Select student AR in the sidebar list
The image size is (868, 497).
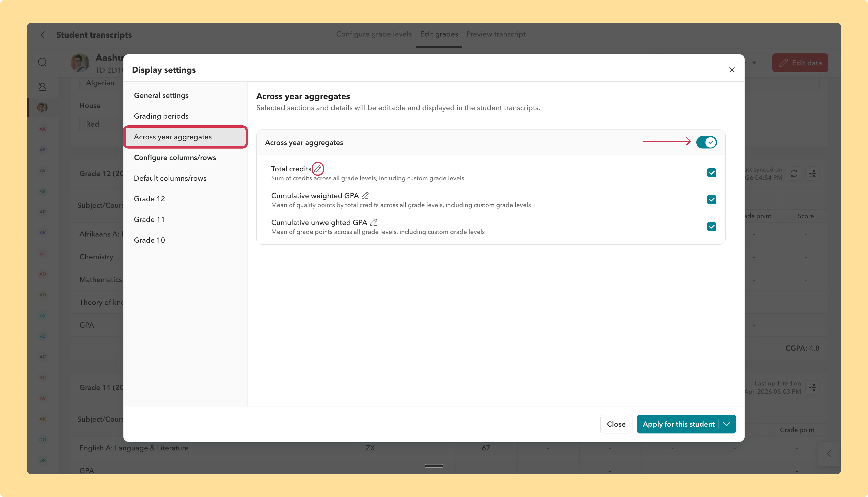click(42, 191)
